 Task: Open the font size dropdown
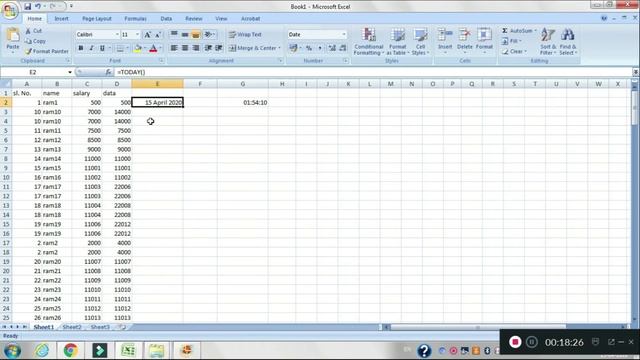coord(138,35)
